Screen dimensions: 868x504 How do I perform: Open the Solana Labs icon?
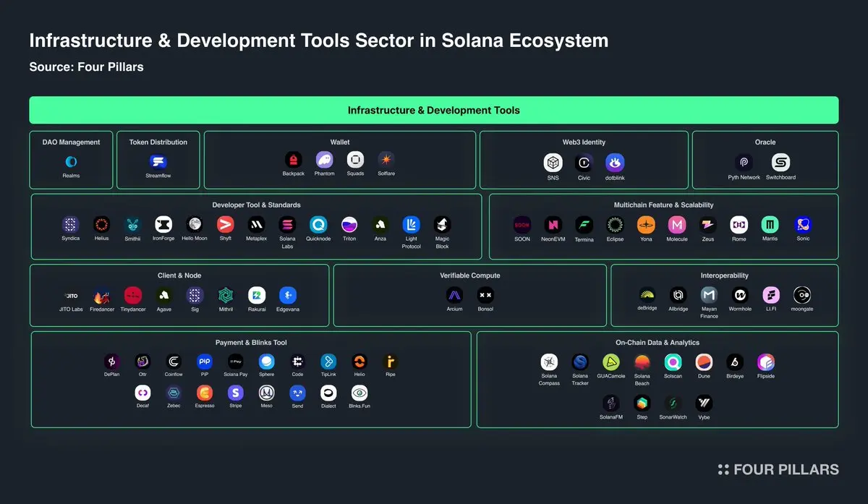coord(287,224)
